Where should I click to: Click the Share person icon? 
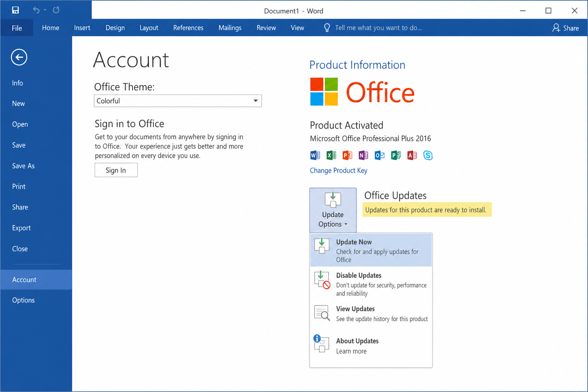point(556,28)
